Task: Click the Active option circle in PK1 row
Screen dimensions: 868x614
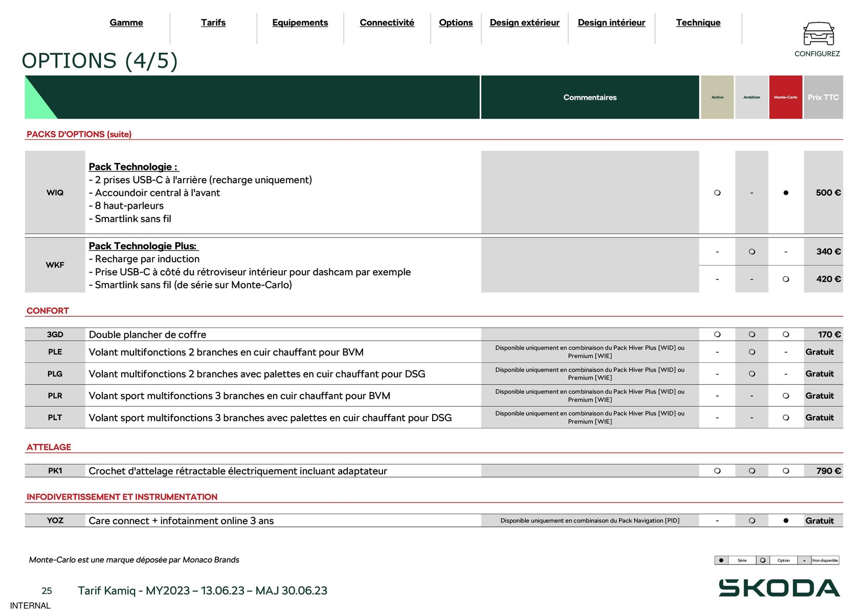Action: (x=717, y=471)
